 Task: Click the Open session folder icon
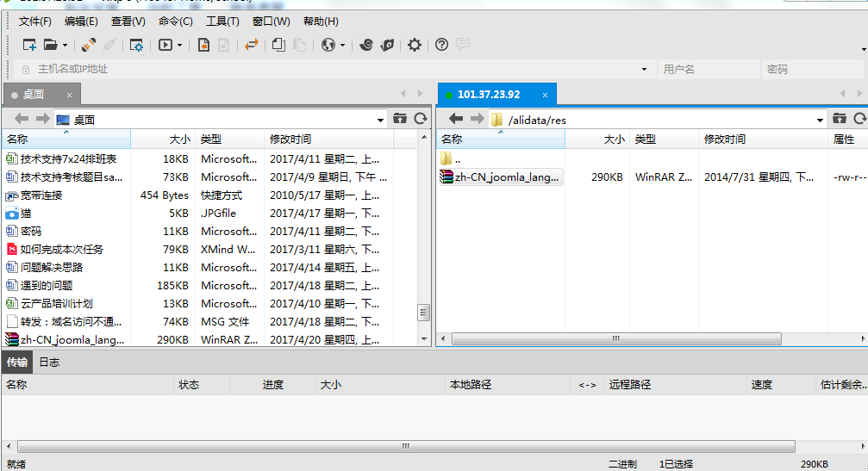(x=50, y=45)
